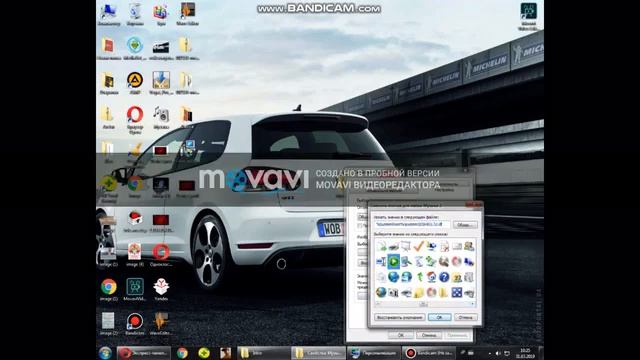Click the clock and date in system tray
Image resolution: width=640 pixels, height=360 pixels.
(525, 353)
